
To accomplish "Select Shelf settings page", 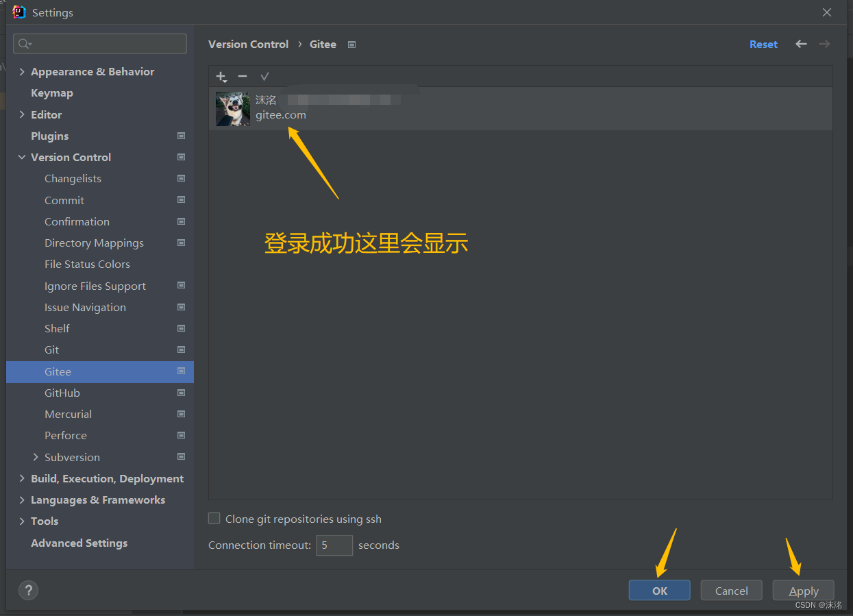I will coord(57,328).
